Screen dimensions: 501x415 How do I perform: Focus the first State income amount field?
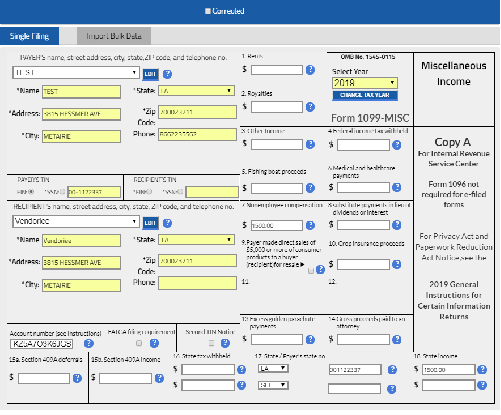[x=449, y=369]
